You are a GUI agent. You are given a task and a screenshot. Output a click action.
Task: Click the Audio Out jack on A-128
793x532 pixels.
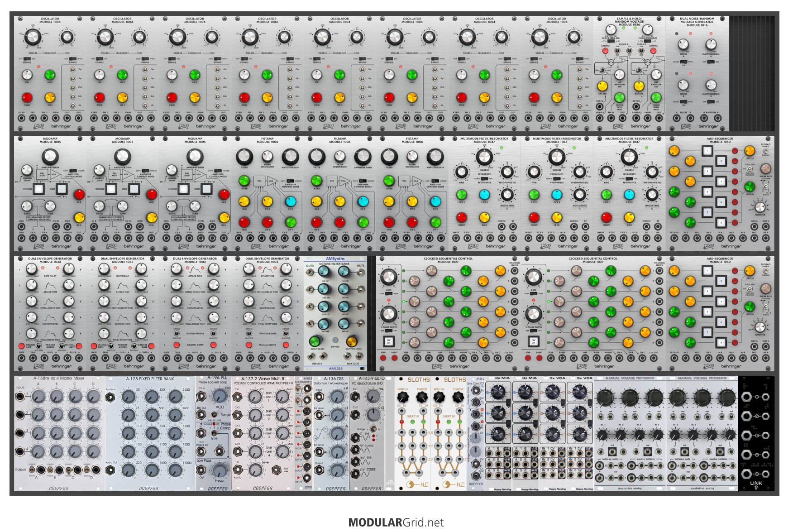point(111,470)
